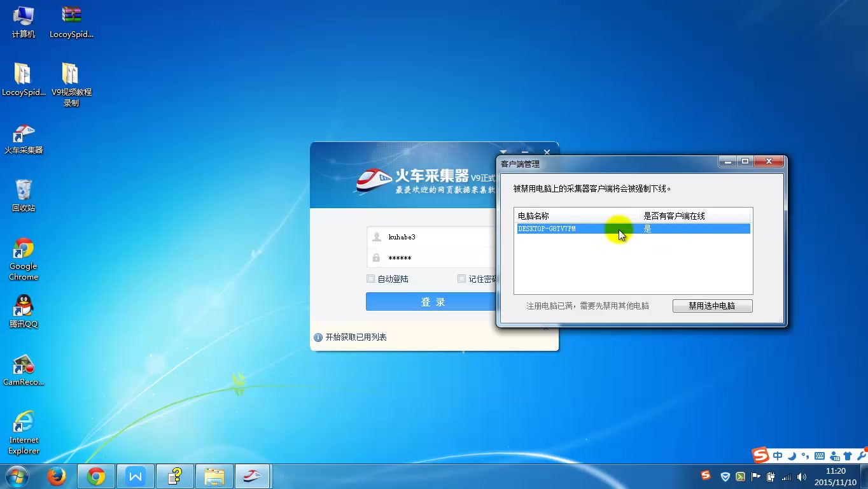Click the green recorder tray icon

tap(740, 476)
